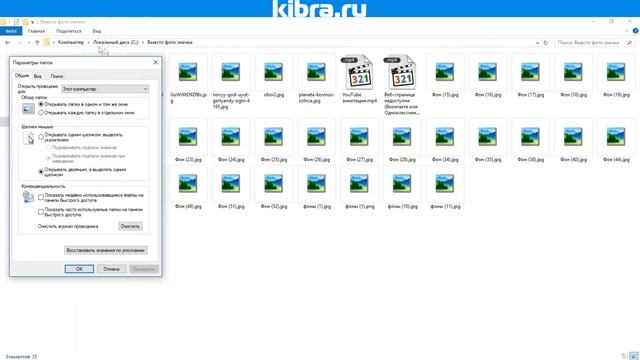640x360 pixels.
Task: Select file Фон (27).jpg
Action: (359, 140)
